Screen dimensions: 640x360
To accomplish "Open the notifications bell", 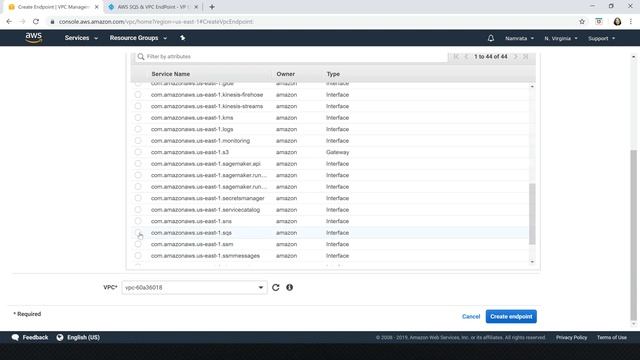I will 491,38.
